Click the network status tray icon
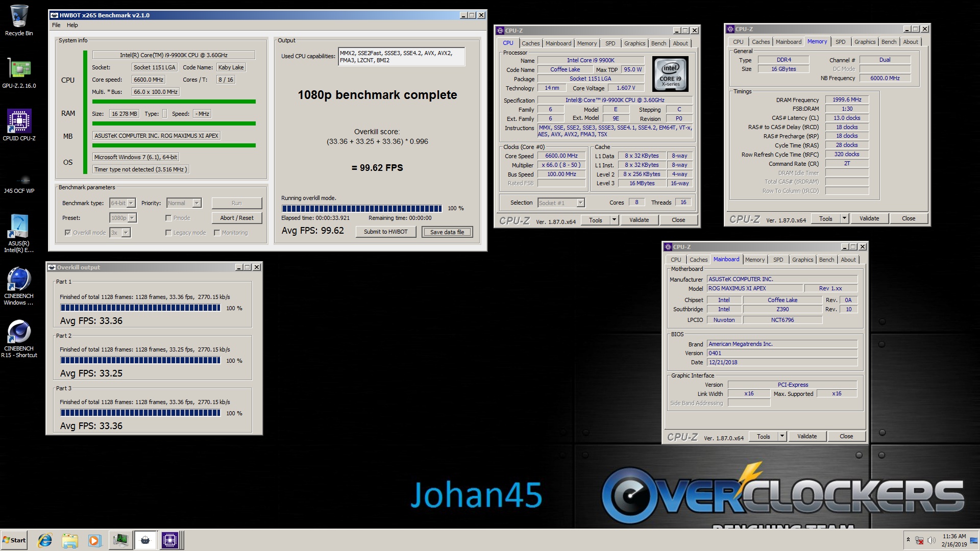The height and width of the screenshot is (551, 980). pos(919,540)
